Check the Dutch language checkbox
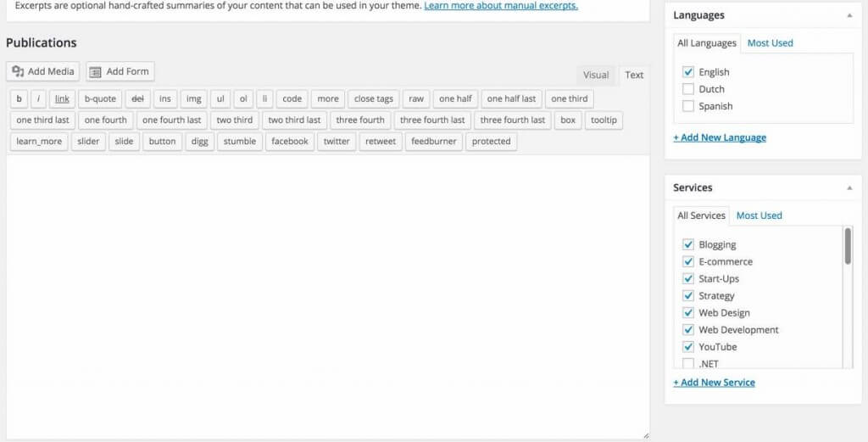Image resolution: width=868 pixels, height=442 pixels. (x=688, y=89)
